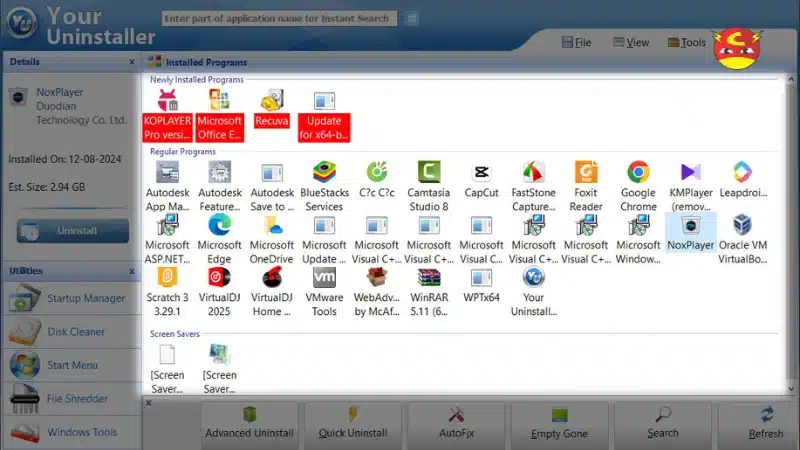The image size is (800, 450).
Task: Select the Autodesk Feature... icon
Action: [220, 172]
